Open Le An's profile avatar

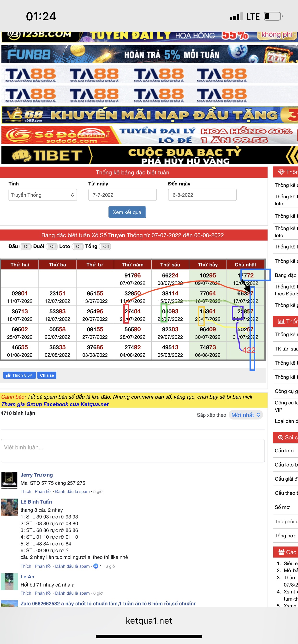click(9, 582)
